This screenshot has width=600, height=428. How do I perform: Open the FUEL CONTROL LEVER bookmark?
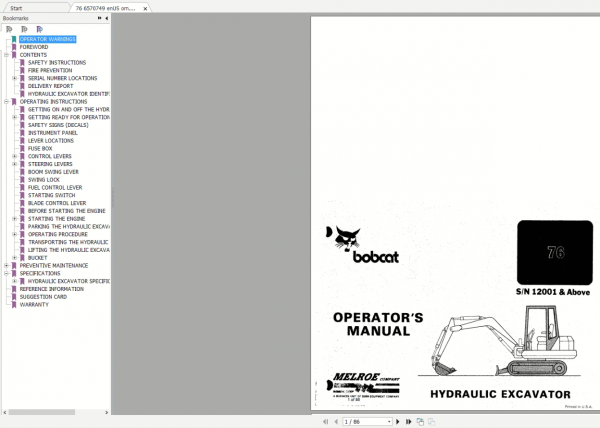tap(55, 188)
